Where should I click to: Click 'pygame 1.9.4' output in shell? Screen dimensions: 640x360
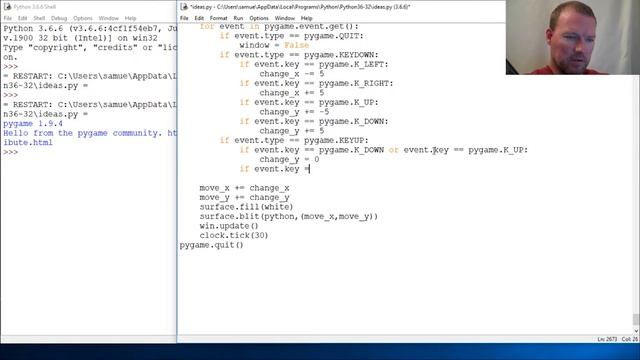33,124
